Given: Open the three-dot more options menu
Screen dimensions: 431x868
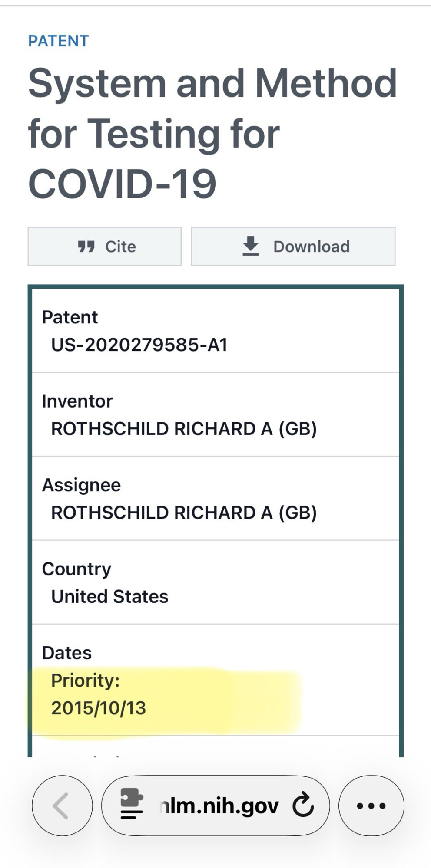Looking at the screenshot, I should click(x=371, y=806).
